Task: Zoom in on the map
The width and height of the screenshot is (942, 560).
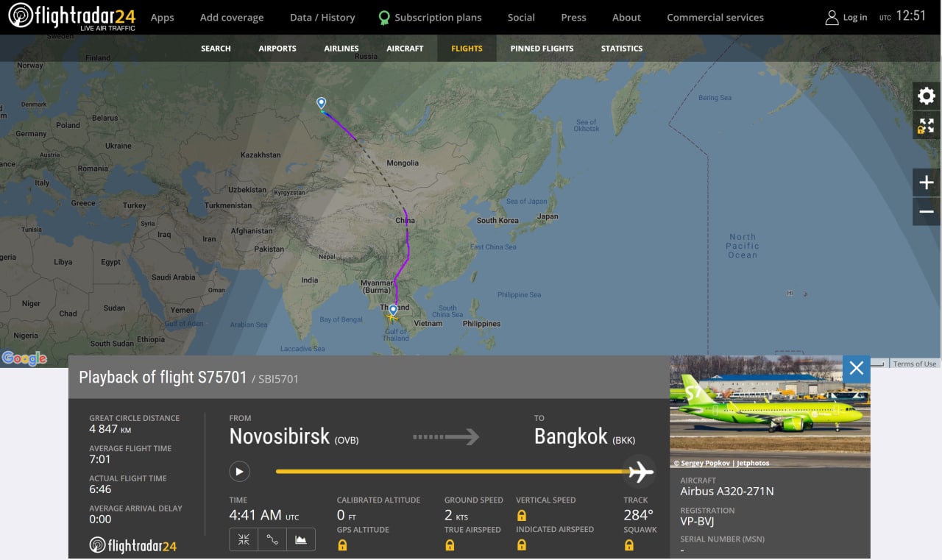Action: pyautogui.click(x=927, y=182)
